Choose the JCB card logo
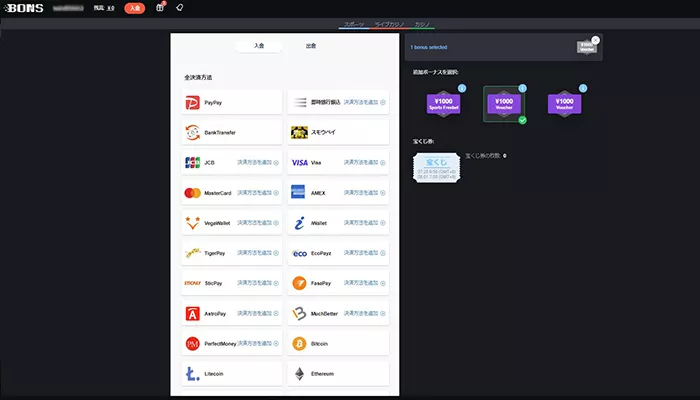 (192, 162)
